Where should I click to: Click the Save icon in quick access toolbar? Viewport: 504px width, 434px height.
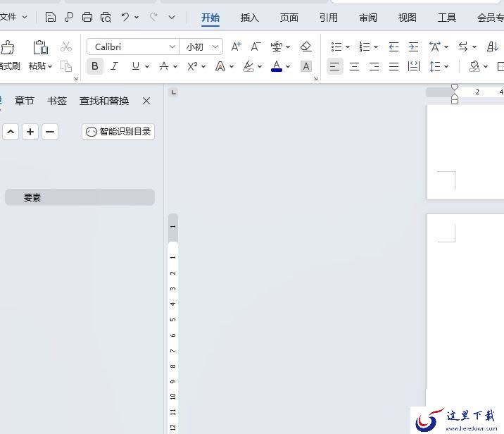coord(50,17)
